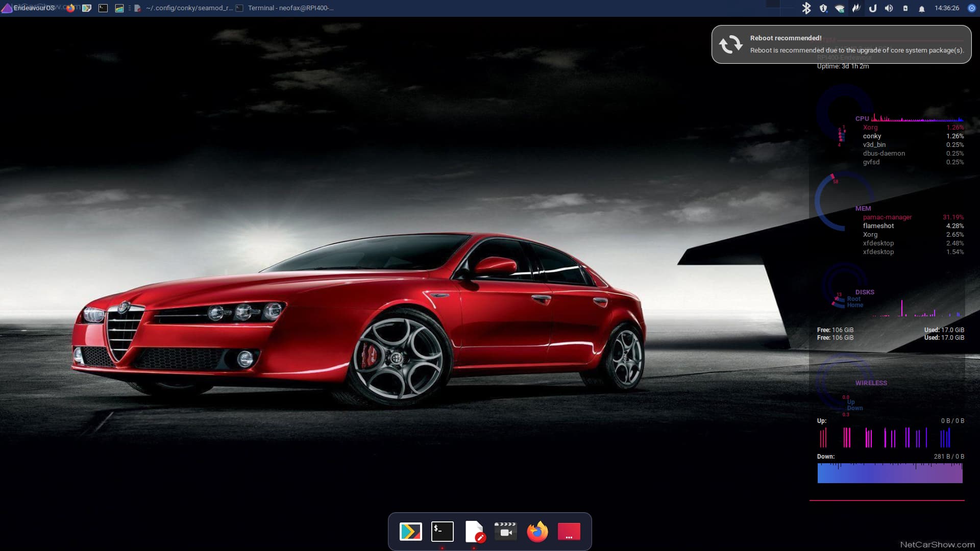Open the terminal from the dock
The height and width of the screenshot is (551, 980).
click(443, 532)
